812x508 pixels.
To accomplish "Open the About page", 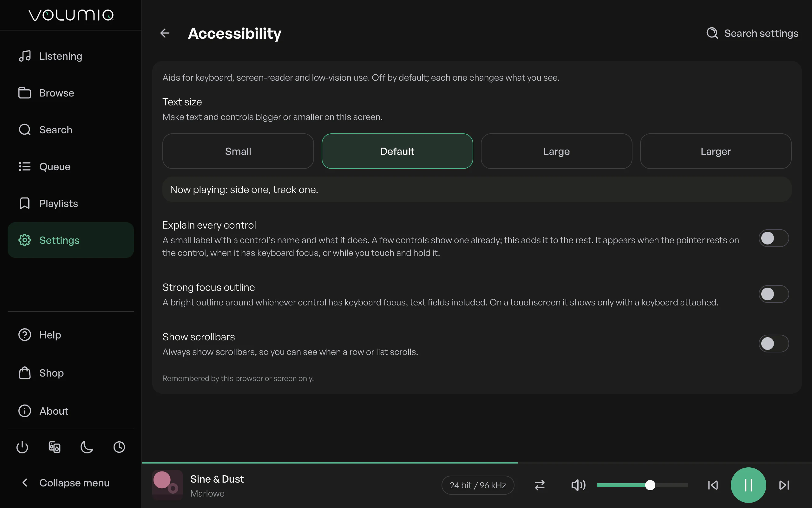I will click(71, 411).
